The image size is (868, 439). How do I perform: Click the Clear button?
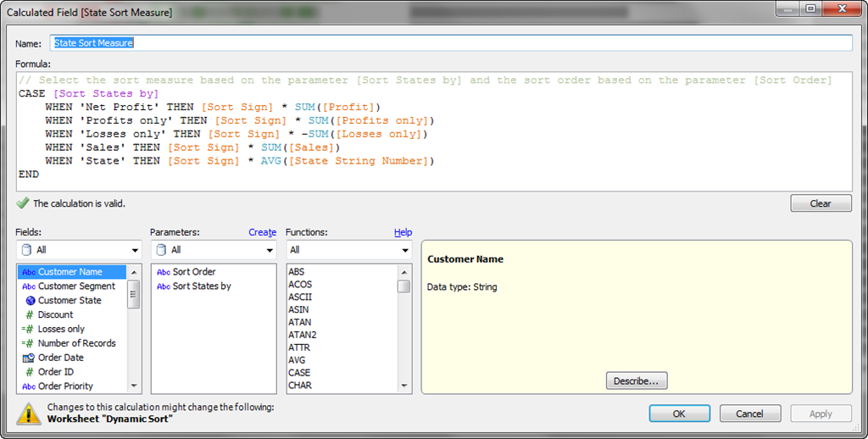(x=821, y=203)
